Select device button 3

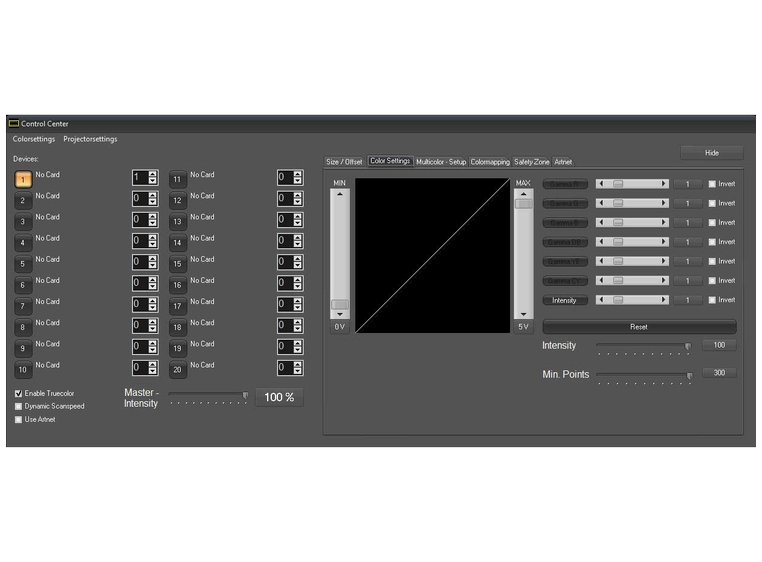click(x=23, y=222)
